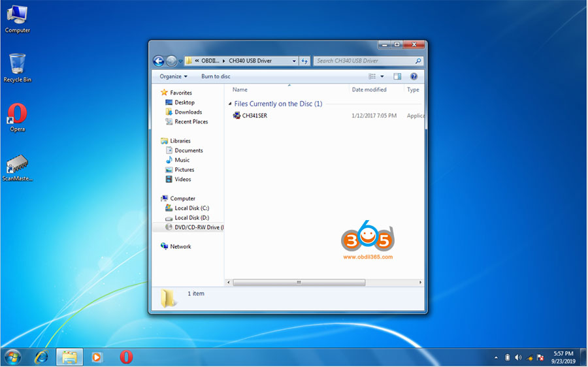Click the Action Center flag tray icon

(540, 358)
